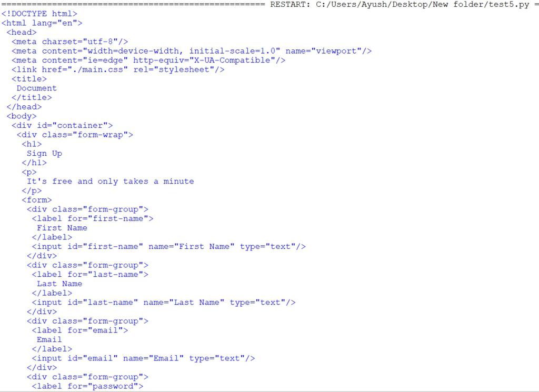Click the input id="last-name" line
Image resolution: width=539 pixels, height=392 pixels.
[164, 303]
